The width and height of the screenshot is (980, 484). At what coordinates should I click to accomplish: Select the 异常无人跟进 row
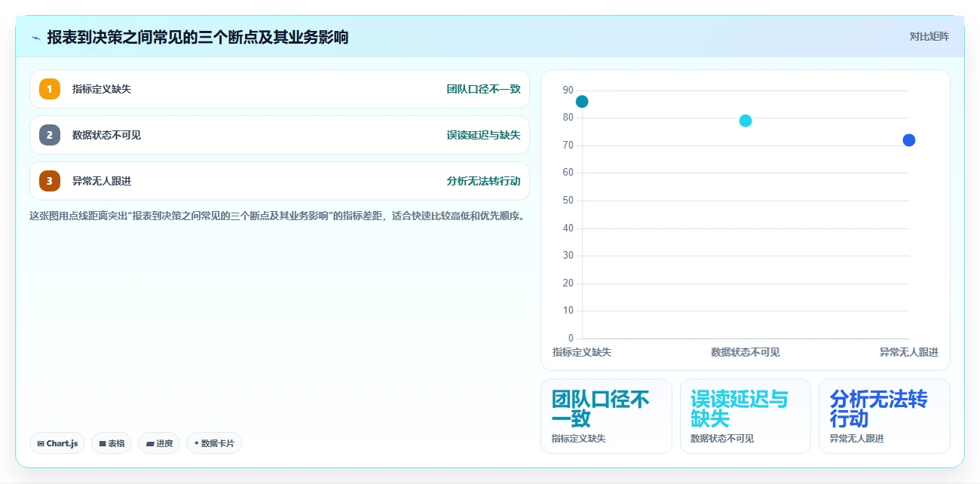pyautogui.click(x=280, y=181)
